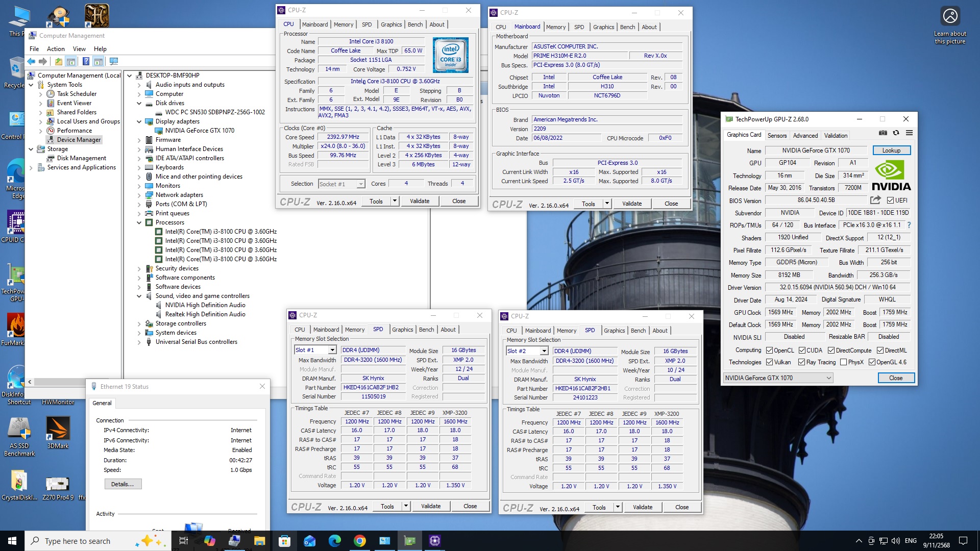This screenshot has width=980, height=551.
Task: Open the Slot #1 memory slot dropdown
Action: [332, 350]
